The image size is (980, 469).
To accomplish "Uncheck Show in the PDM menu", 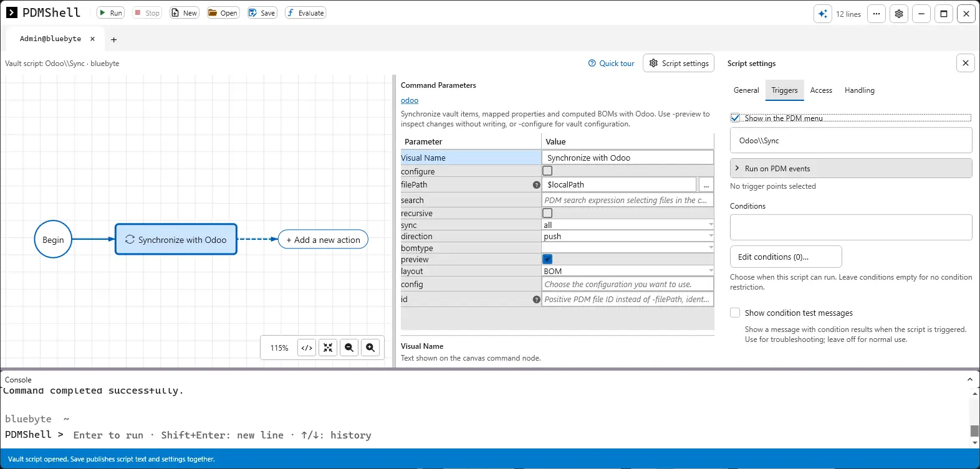I will [x=736, y=118].
